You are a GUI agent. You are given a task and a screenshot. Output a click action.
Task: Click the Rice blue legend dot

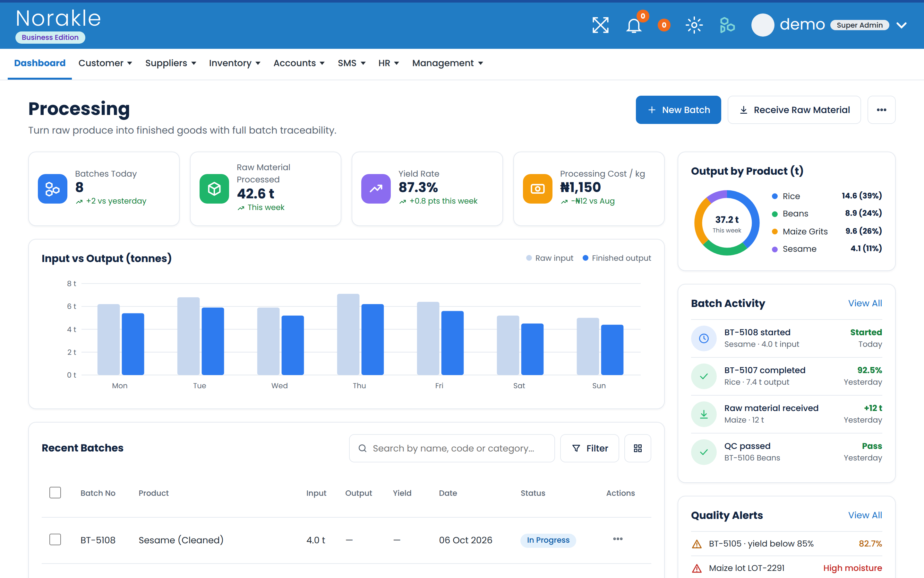click(x=775, y=196)
